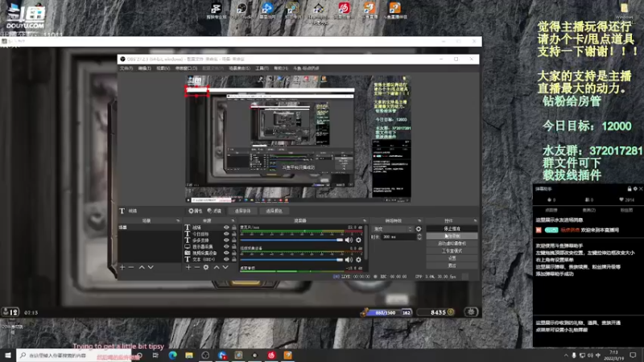The height and width of the screenshot is (362, 644).
Task: Add a new scene with the plus icon in Scenes panel
Action: [x=122, y=267]
